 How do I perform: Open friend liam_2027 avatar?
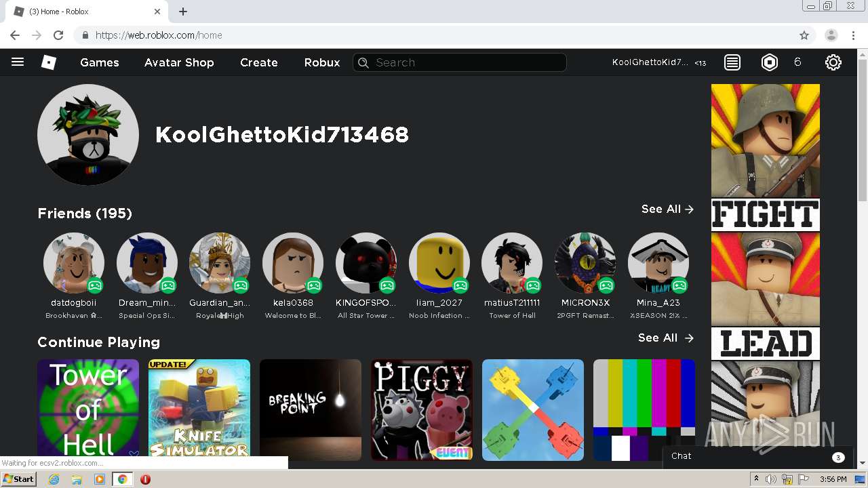coord(439,264)
